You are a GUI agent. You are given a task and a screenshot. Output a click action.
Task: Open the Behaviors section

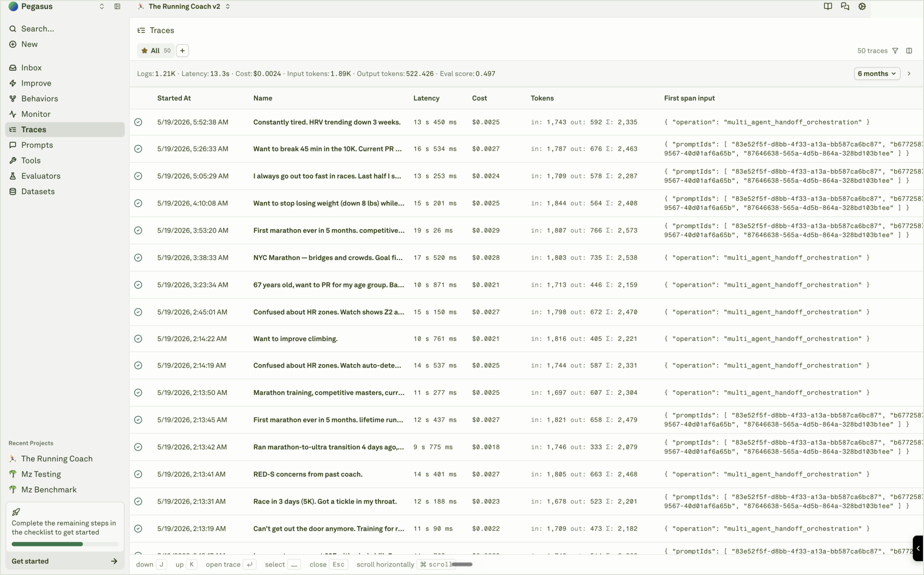(x=65, y=98)
